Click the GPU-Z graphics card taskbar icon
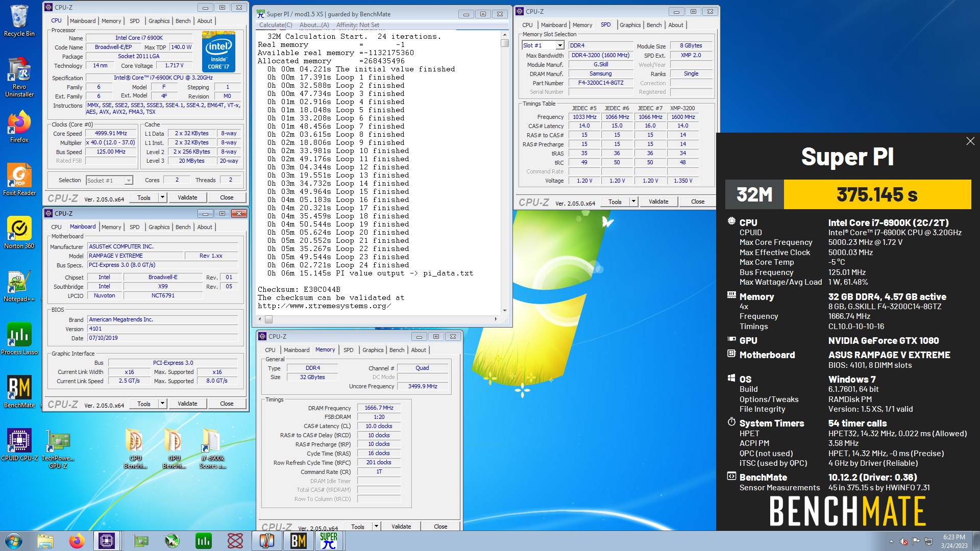 140,541
